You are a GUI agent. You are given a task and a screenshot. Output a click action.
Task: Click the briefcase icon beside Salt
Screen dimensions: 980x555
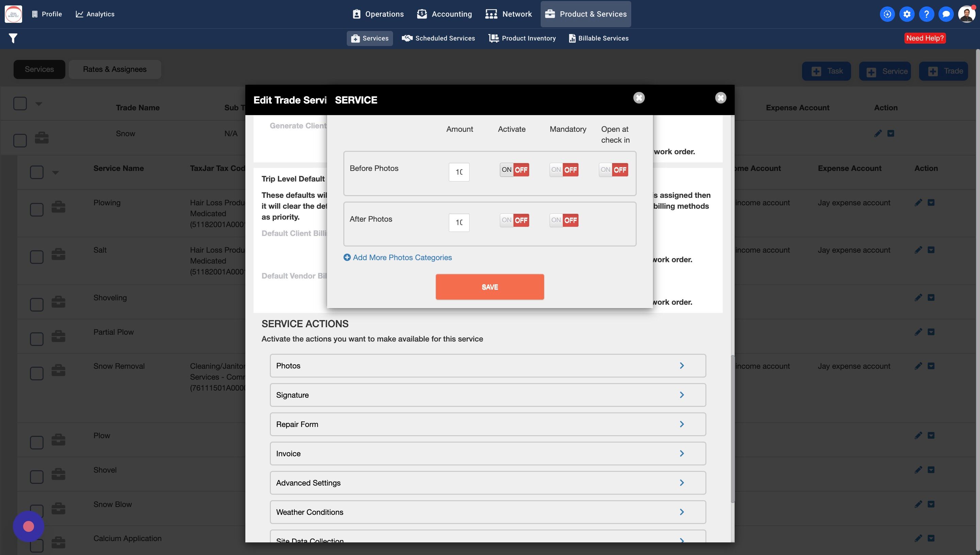(58, 254)
